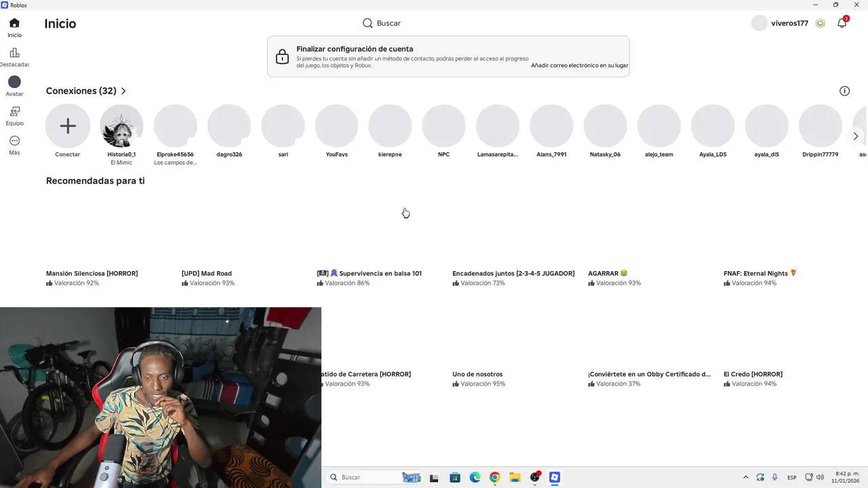The width and height of the screenshot is (868, 488).
Task: Open Alans_7991 friend avatar
Action: point(551,126)
